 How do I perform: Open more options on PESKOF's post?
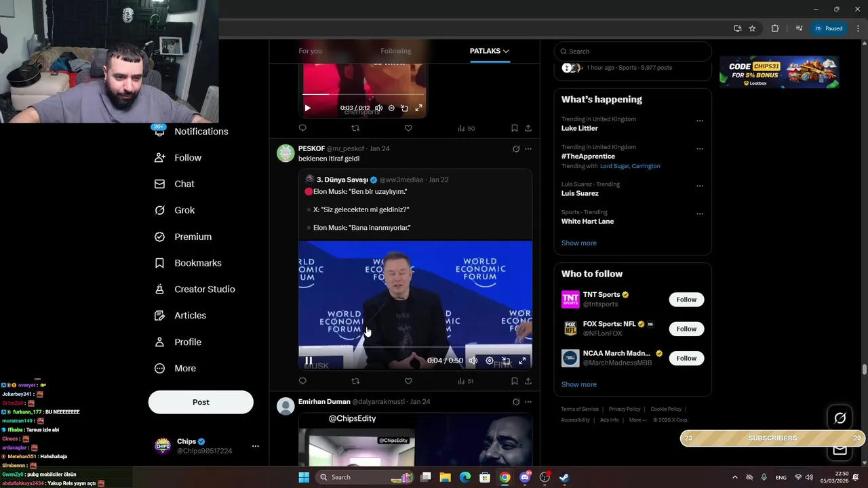tap(528, 148)
